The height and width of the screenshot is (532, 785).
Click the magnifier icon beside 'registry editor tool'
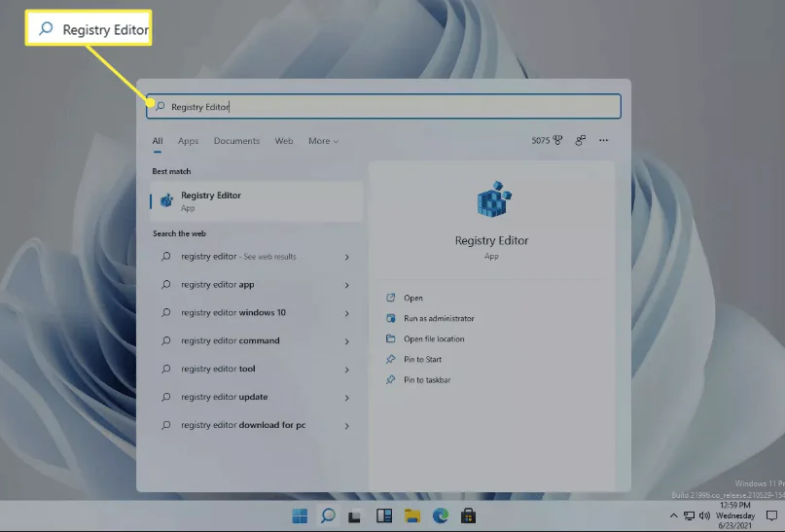pos(165,369)
